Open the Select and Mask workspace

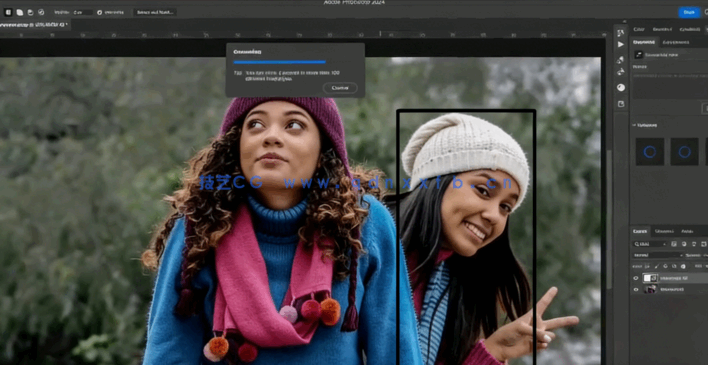click(154, 12)
